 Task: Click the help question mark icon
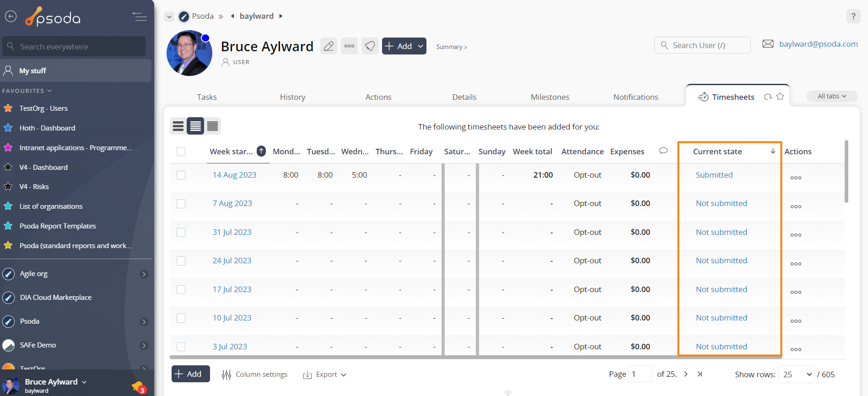pos(853,16)
